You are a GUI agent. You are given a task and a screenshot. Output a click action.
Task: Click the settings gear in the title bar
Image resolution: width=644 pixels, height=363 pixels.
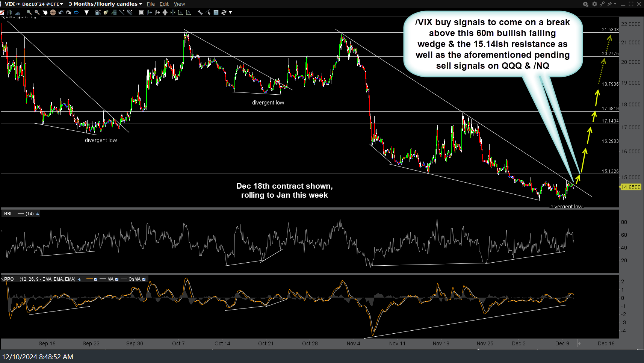click(x=594, y=4)
